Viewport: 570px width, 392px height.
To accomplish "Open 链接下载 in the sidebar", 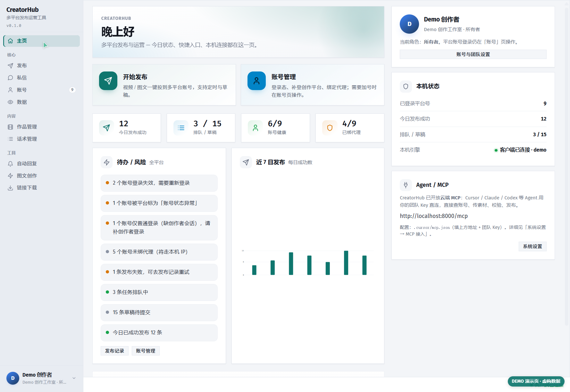I will coord(42,188).
